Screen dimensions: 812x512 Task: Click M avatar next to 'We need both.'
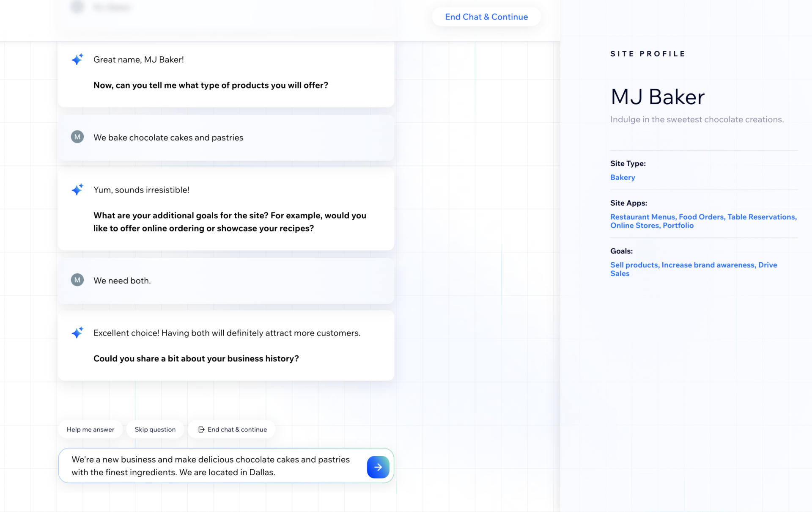(77, 280)
